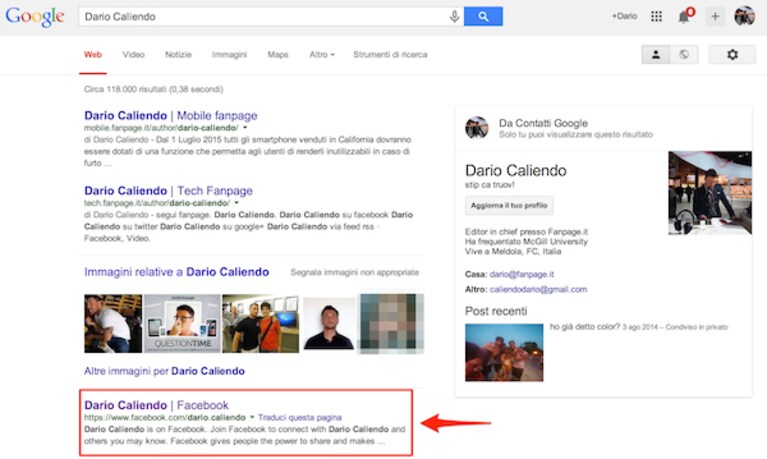Expand the Altro dropdown menu
Screen dimensions: 767x459
coord(322,55)
